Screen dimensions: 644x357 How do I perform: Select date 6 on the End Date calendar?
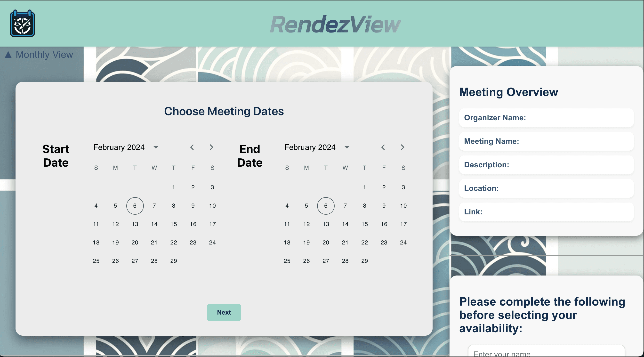[326, 205]
